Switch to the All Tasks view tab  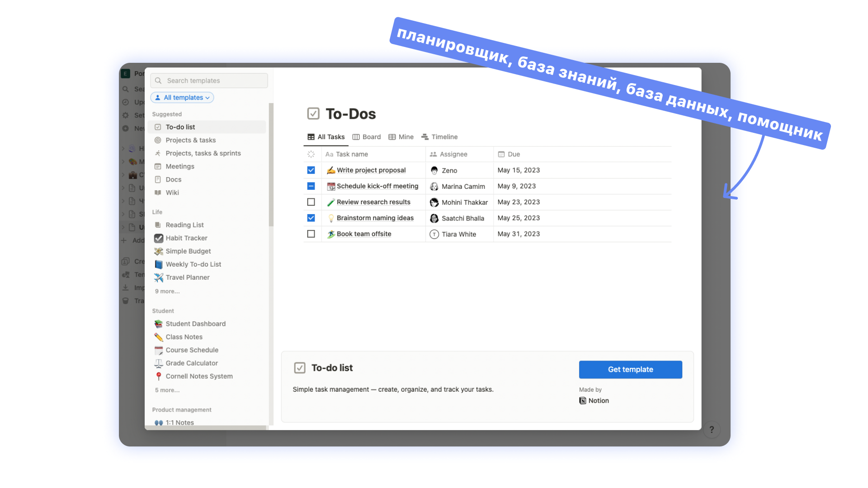coord(326,137)
